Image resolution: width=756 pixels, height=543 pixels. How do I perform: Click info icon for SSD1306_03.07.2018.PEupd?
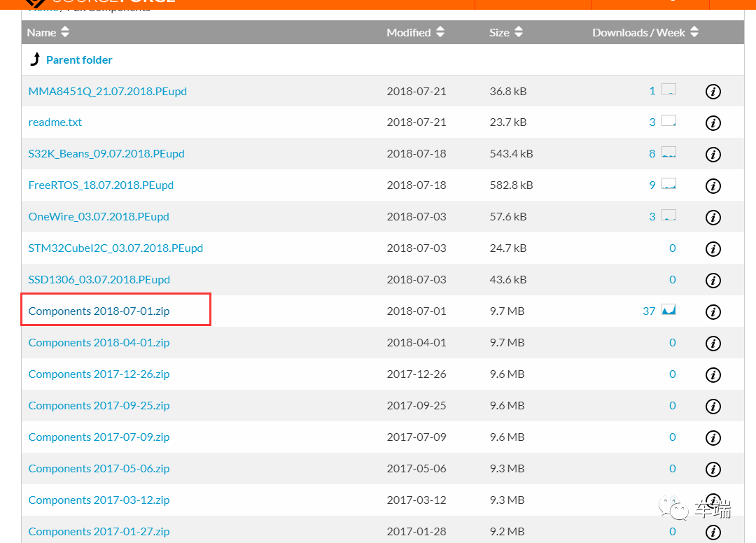coord(713,281)
